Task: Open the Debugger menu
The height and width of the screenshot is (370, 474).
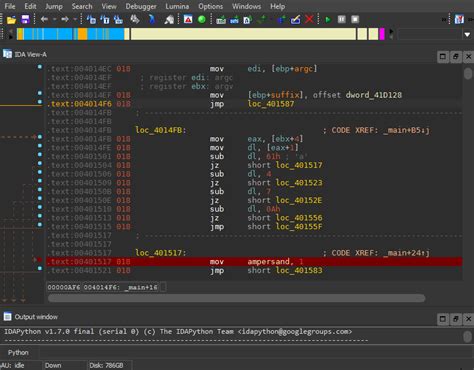Action: [141, 6]
